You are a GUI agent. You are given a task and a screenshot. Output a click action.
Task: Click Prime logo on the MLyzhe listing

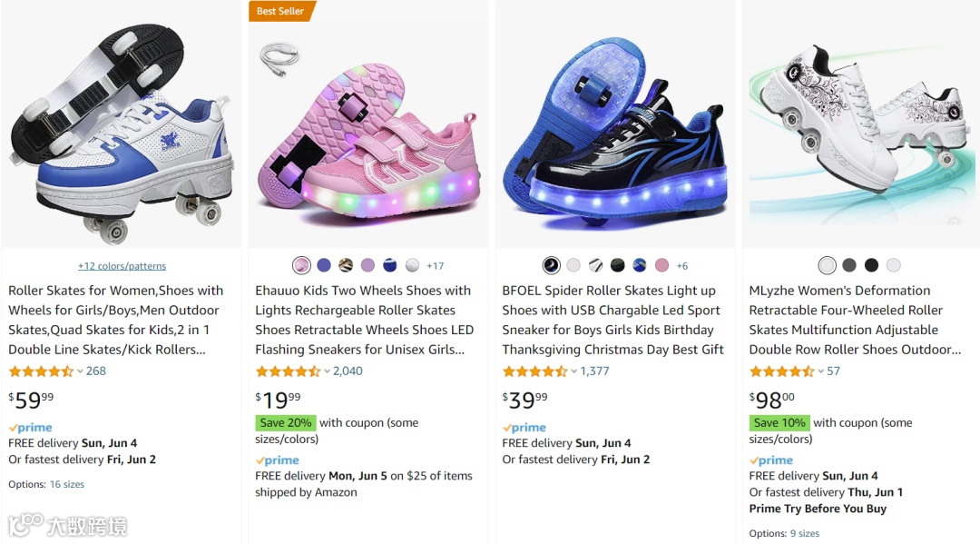(771, 460)
